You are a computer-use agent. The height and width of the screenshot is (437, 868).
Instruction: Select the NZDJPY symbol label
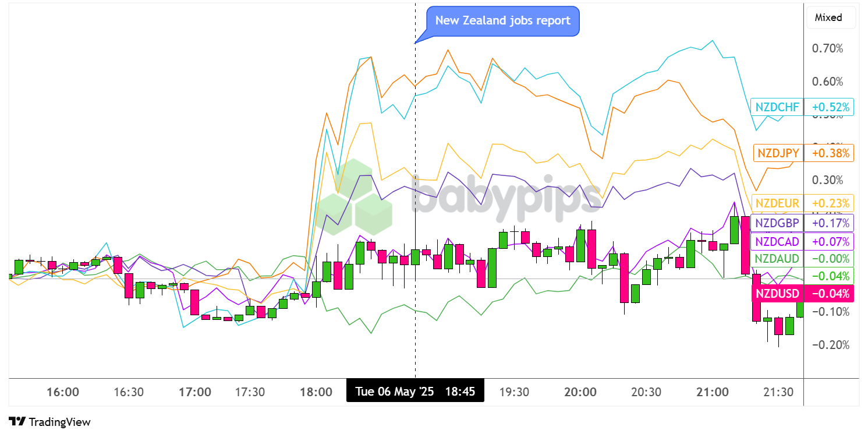click(x=778, y=153)
